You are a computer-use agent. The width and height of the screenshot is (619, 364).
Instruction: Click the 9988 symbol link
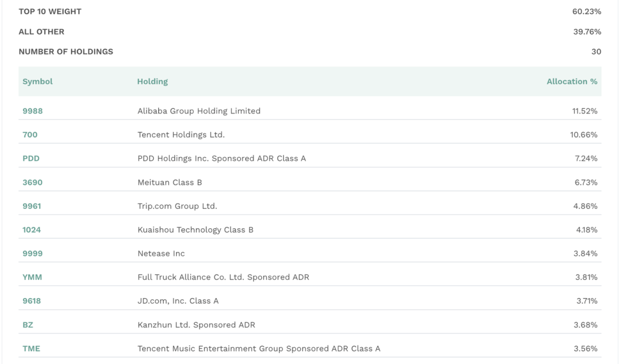click(x=33, y=111)
